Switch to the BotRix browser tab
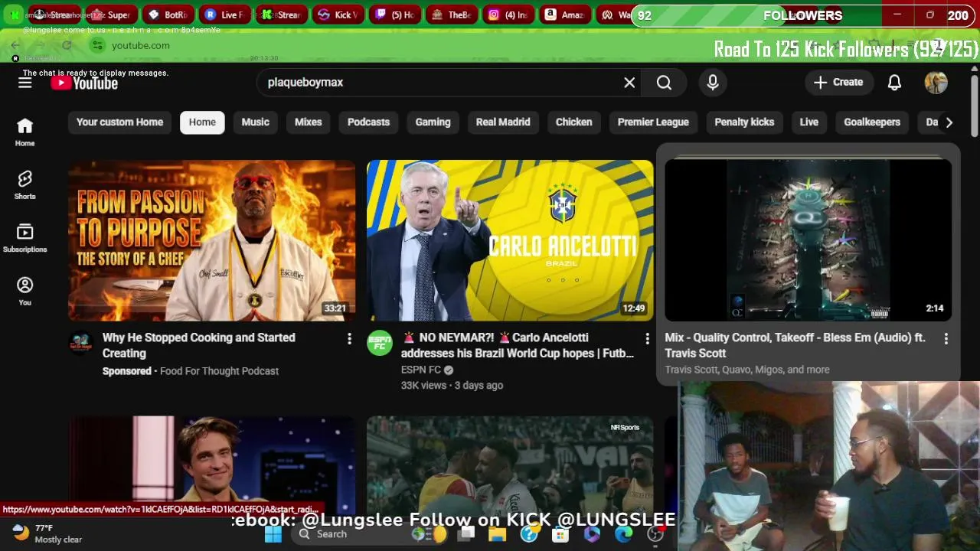The image size is (980, 551). click(x=168, y=15)
